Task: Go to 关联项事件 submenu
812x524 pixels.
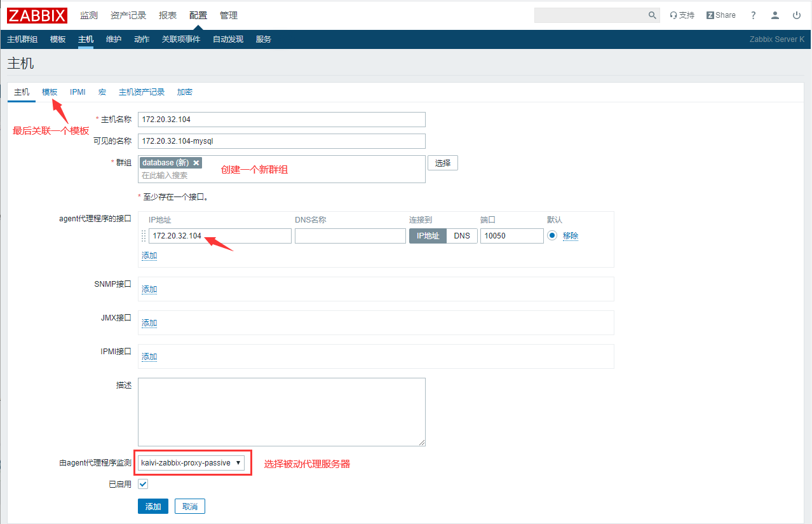Action: pyautogui.click(x=181, y=39)
